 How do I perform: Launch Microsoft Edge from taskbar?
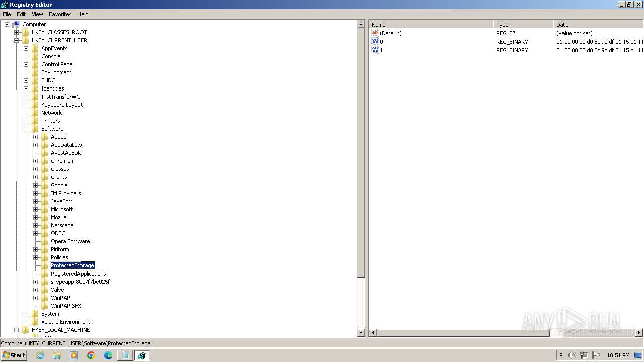(x=108, y=355)
